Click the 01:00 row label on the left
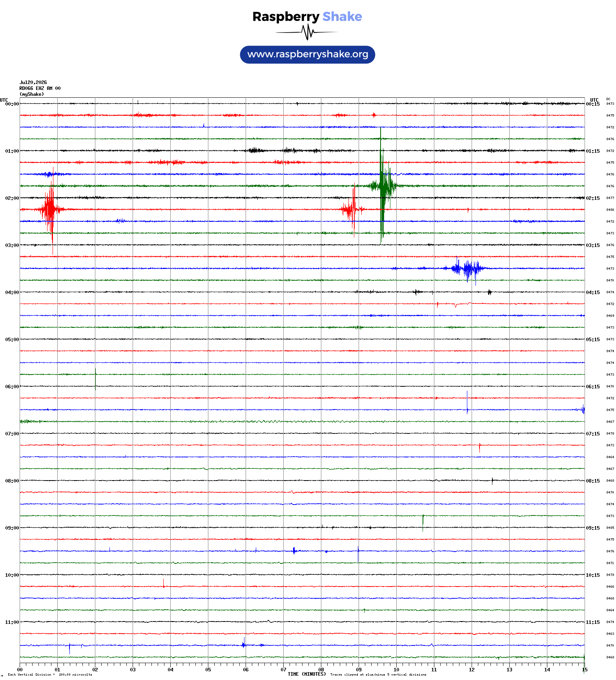The width and height of the screenshot is (616, 680). point(12,151)
